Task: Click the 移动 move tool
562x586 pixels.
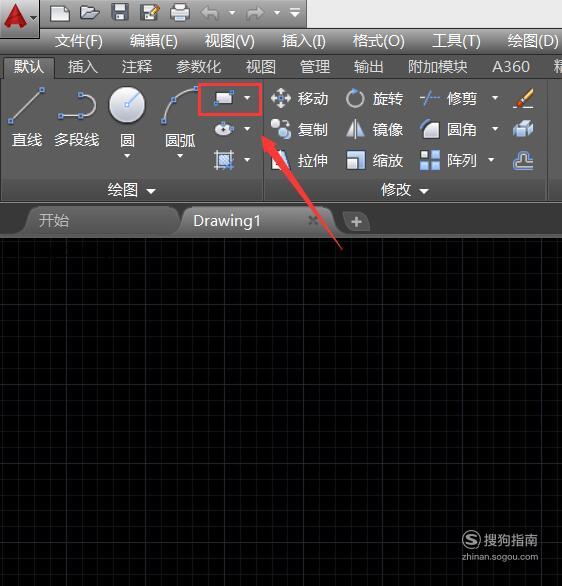Action: coord(300,99)
